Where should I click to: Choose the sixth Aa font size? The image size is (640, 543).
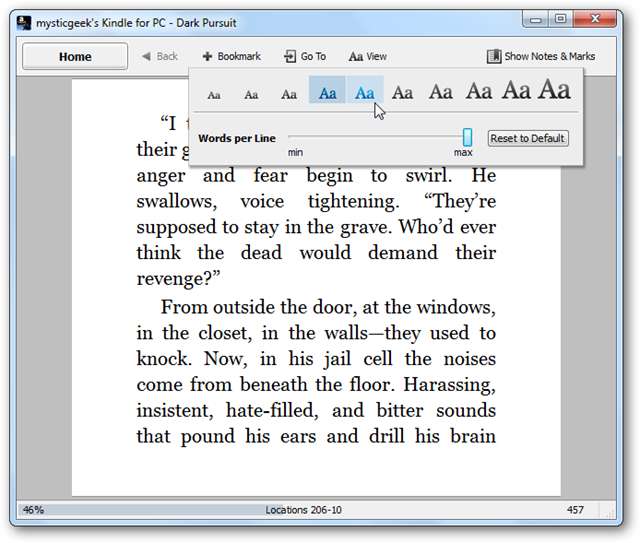click(x=402, y=93)
